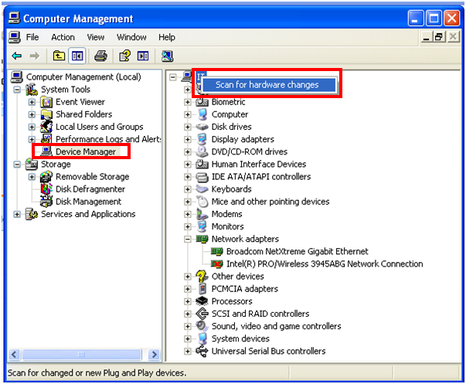The width and height of the screenshot is (466, 384).
Task: Select Human Interface Devices
Action: 259,164
